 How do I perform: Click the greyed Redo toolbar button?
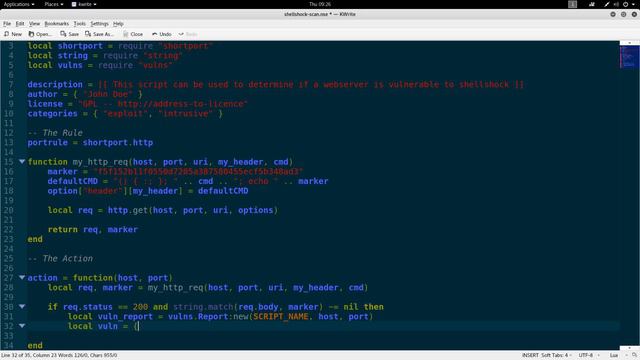[x=188, y=34]
